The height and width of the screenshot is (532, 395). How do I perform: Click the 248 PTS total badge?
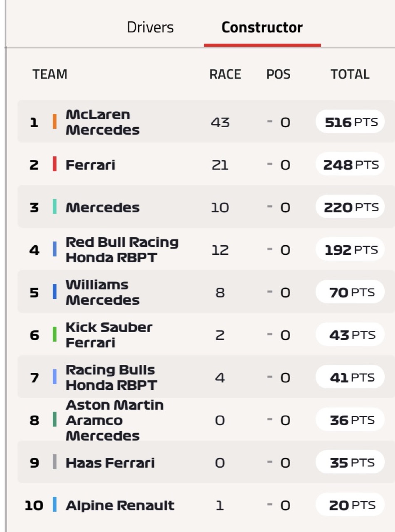(x=350, y=164)
